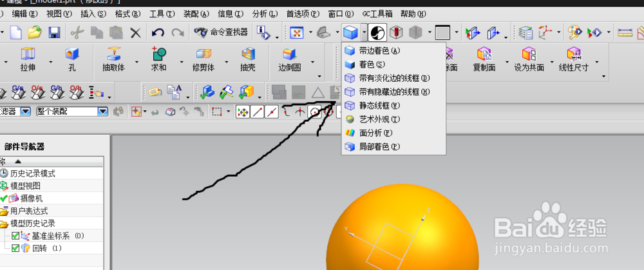The image size is (644, 270).
Task: Select 模型视图 in the part navigator
Action: tap(26, 186)
